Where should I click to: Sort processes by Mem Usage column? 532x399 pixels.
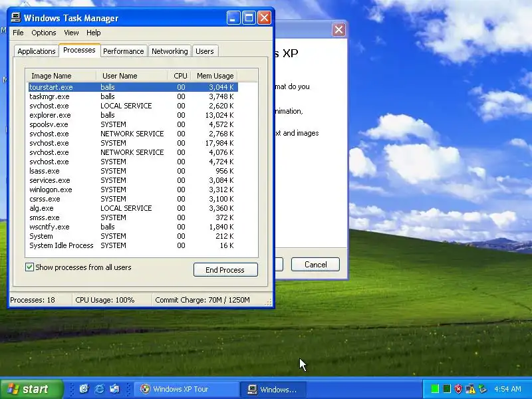214,76
